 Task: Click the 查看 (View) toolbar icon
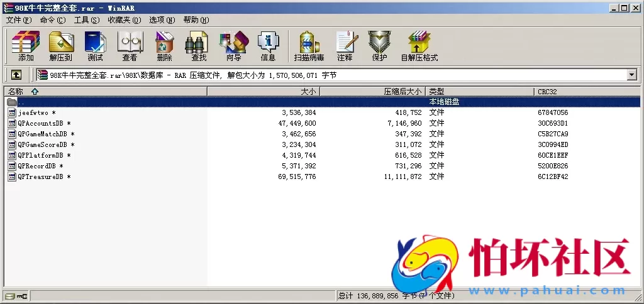(130, 46)
